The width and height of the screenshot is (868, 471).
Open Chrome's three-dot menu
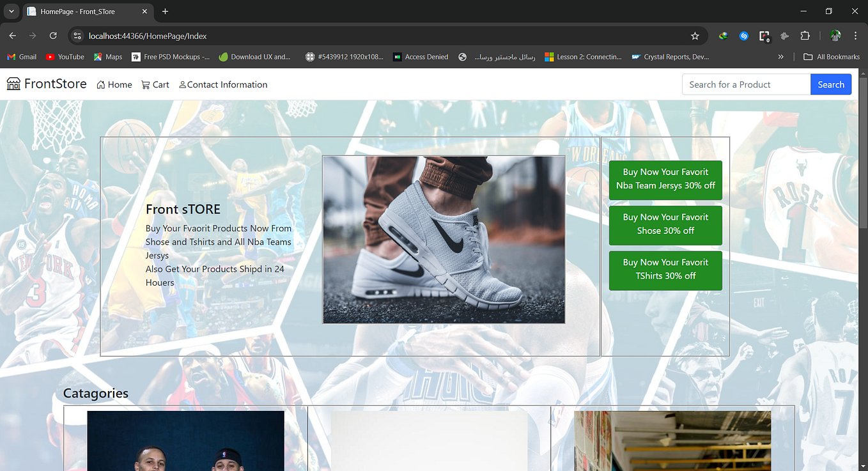(x=855, y=36)
